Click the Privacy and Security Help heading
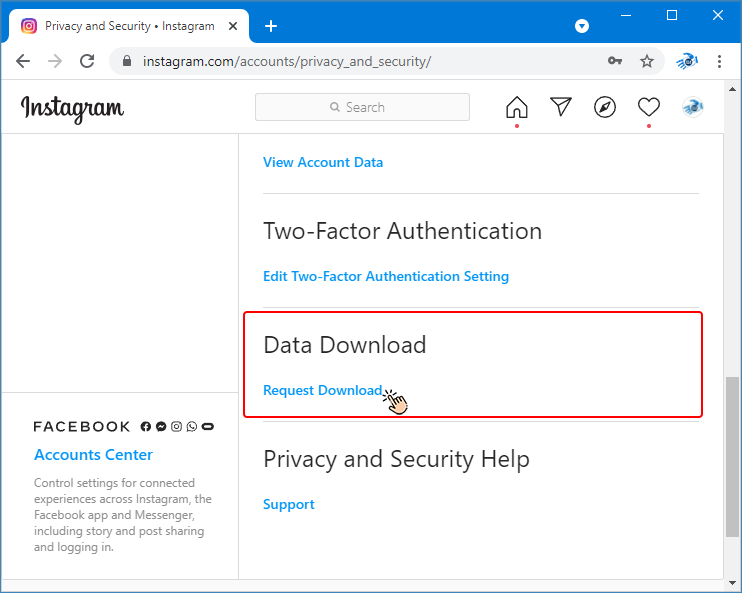Image resolution: width=742 pixels, height=593 pixels. pos(396,459)
